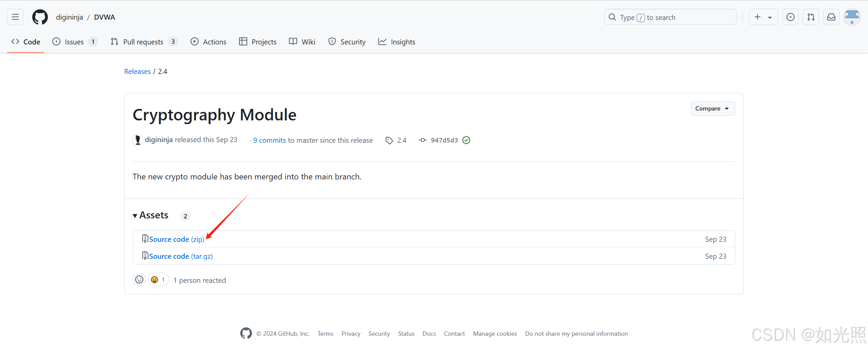Open the Compare dropdown

(x=713, y=109)
